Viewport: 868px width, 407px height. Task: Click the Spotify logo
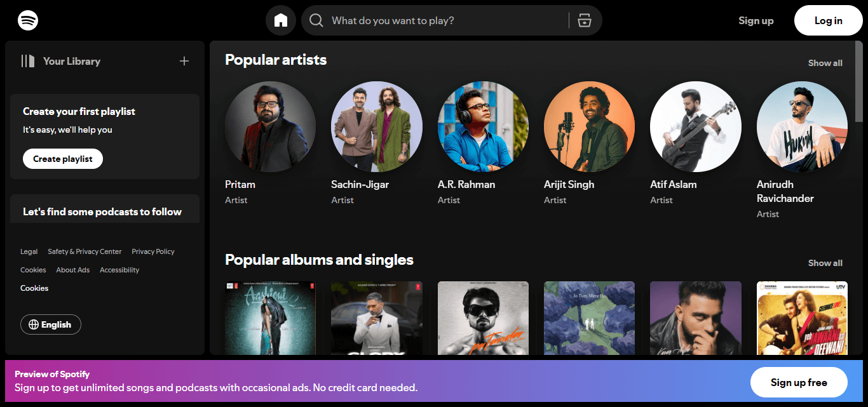pos(28,20)
